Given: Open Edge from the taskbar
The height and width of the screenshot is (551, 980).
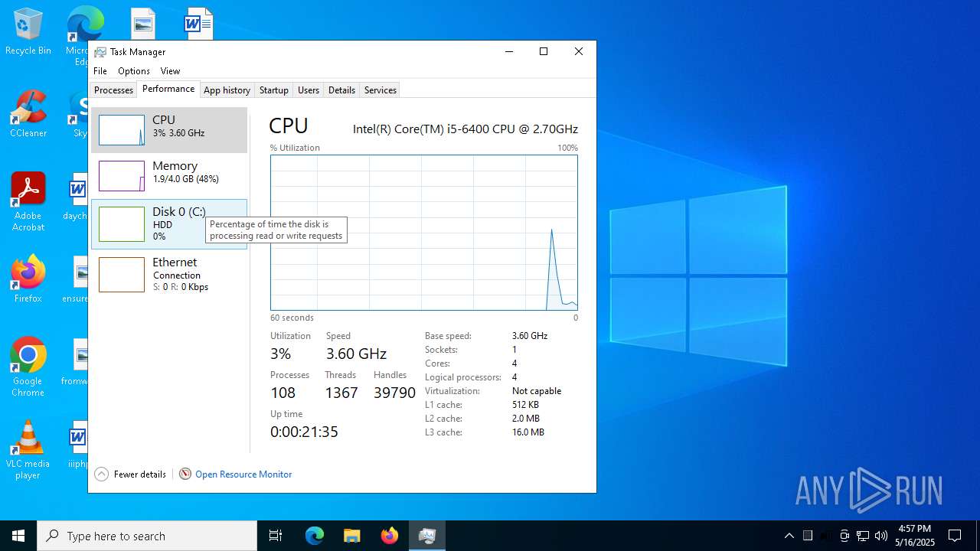Looking at the screenshot, I should point(315,536).
